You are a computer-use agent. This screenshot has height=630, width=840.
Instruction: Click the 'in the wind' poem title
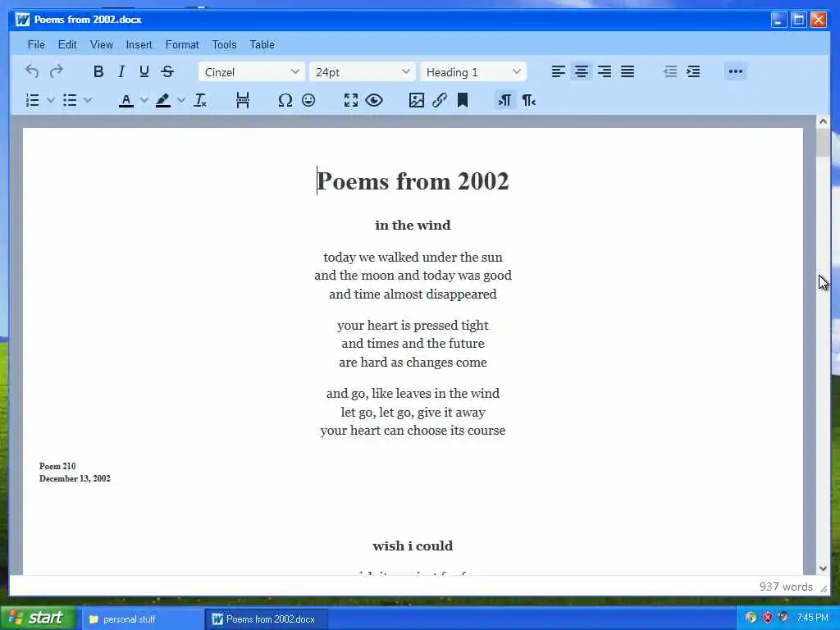(413, 225)
